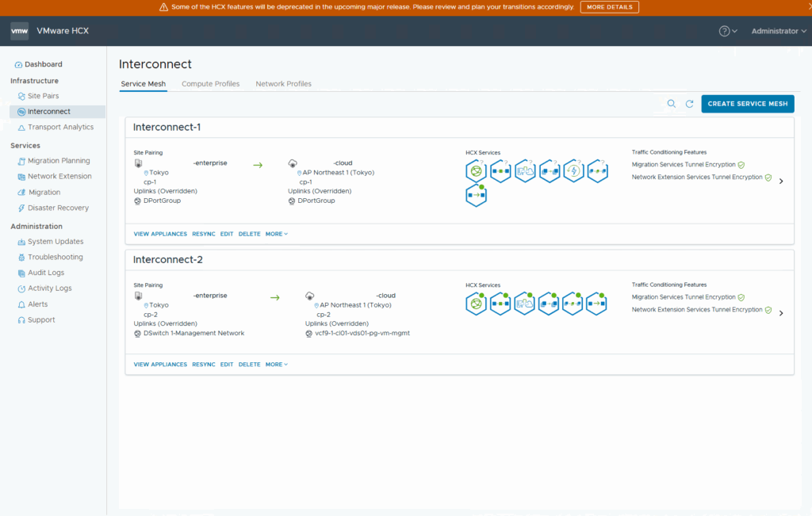Switch to the Compute Profiles tab
Image resolution: width=812 pixels, height=516 pixels.
[210, 84]
